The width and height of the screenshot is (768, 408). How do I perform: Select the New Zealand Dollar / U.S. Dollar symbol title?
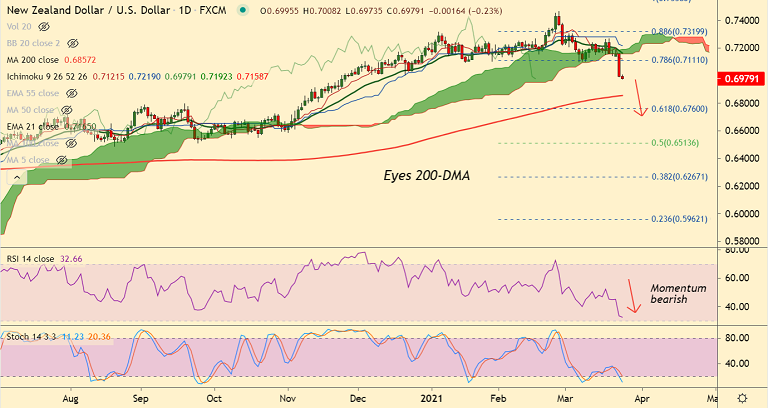click(x=88, y=10)
